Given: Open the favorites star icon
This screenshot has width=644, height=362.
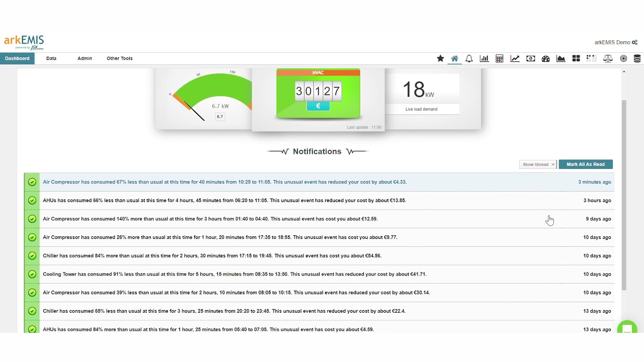Looking at the screenshot, I should tap(440, 58).
